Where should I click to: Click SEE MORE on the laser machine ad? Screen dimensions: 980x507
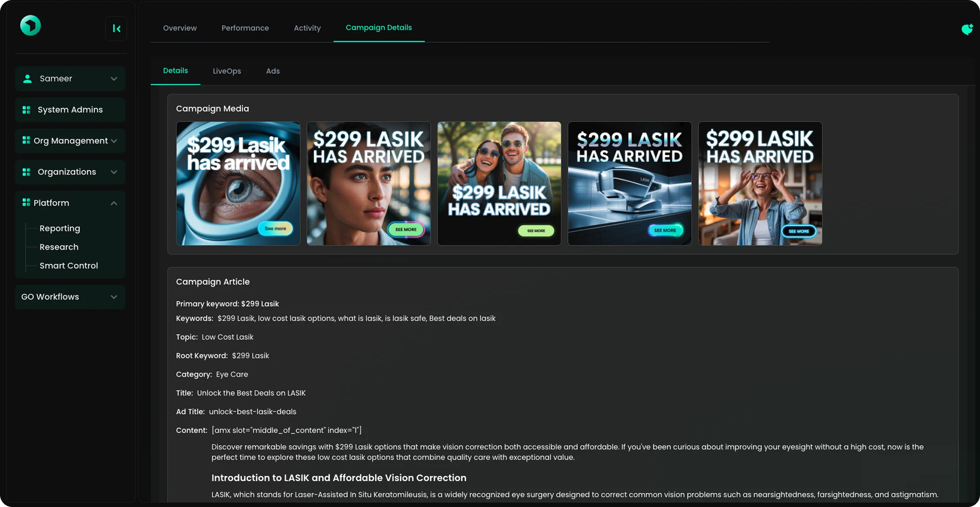[x=665, y=230]
